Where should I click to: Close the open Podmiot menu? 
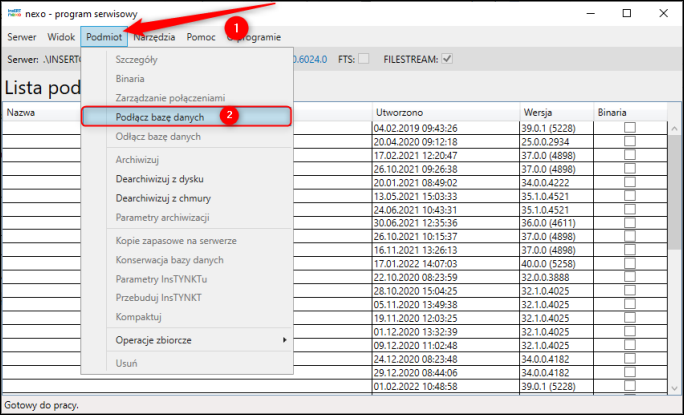104,37
